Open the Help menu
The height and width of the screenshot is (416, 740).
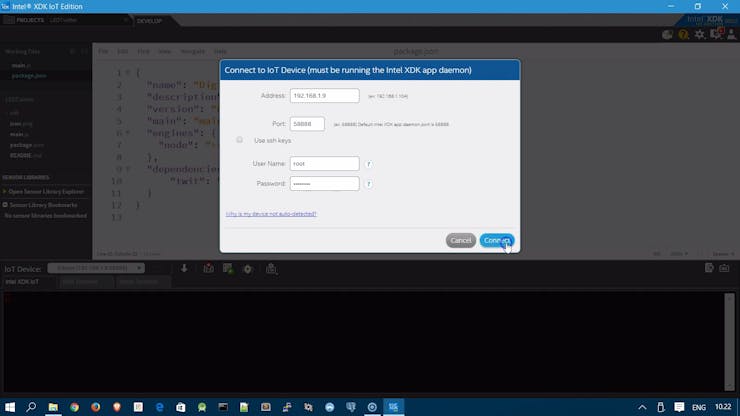point(220,51)
